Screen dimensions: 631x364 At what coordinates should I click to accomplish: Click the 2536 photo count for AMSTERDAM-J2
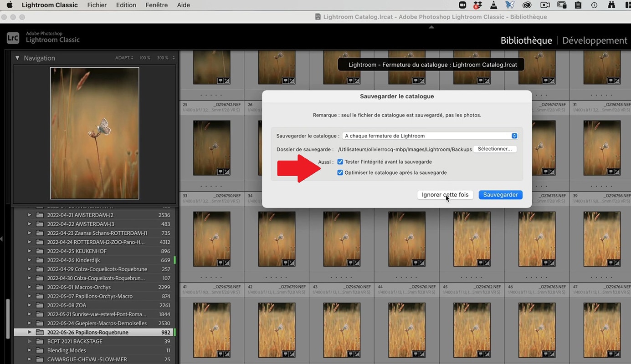[164, 215]
